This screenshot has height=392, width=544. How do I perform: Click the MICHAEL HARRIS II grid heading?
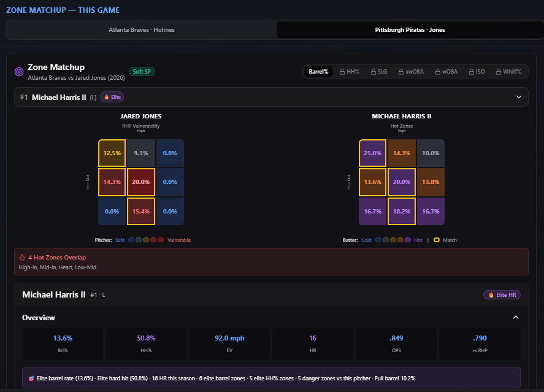[x=402, y=116]
